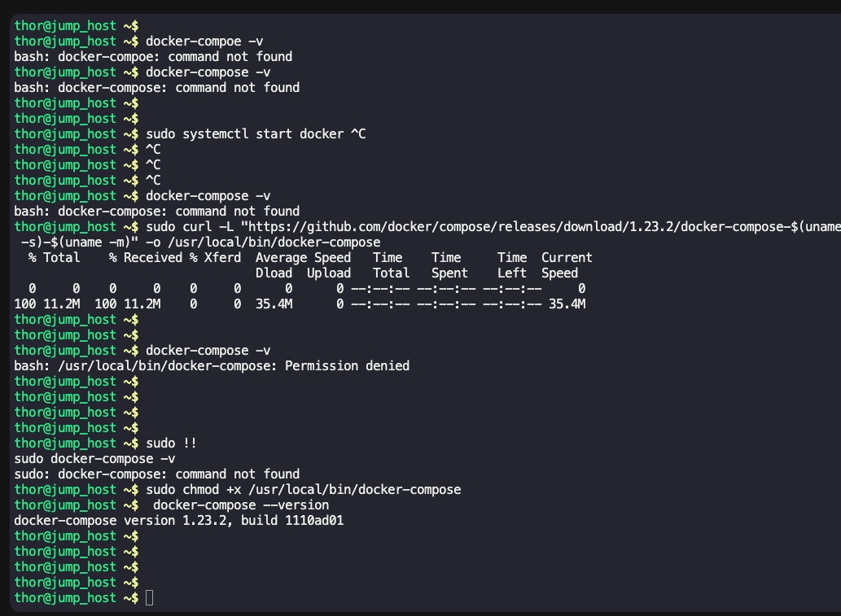This screenshot has width=841, height=616.
Task: Click the "bash: docker-compoe: command not found" error
Action: tap(153, 57)
